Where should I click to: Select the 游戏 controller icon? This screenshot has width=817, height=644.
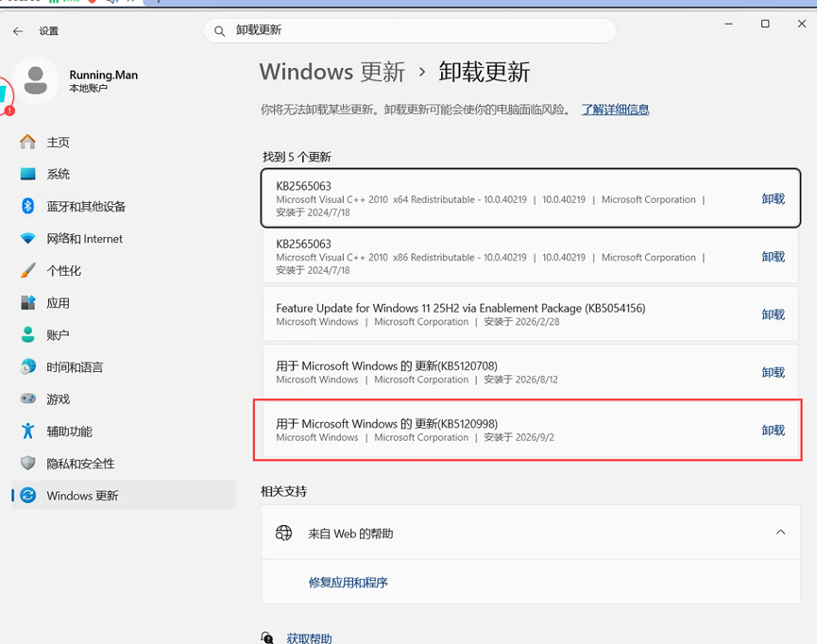(27, 398)
